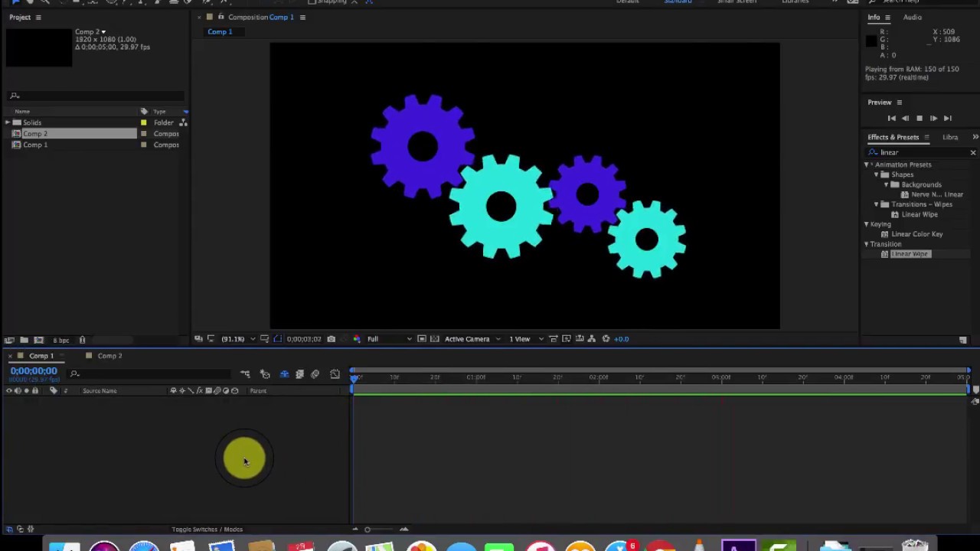Delete selected project item with trash icon
The height and width of the screenshot is (551, 980).
[x=82, y=340]
